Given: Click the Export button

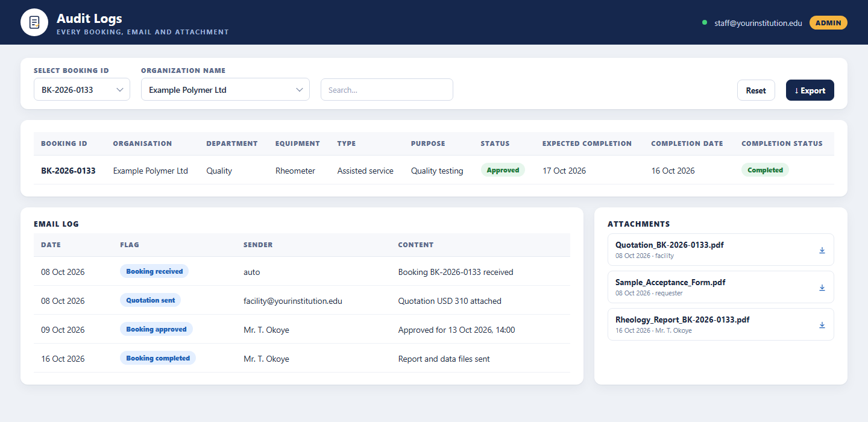Looking at the screenshot, I should click(x=810, y=90).
